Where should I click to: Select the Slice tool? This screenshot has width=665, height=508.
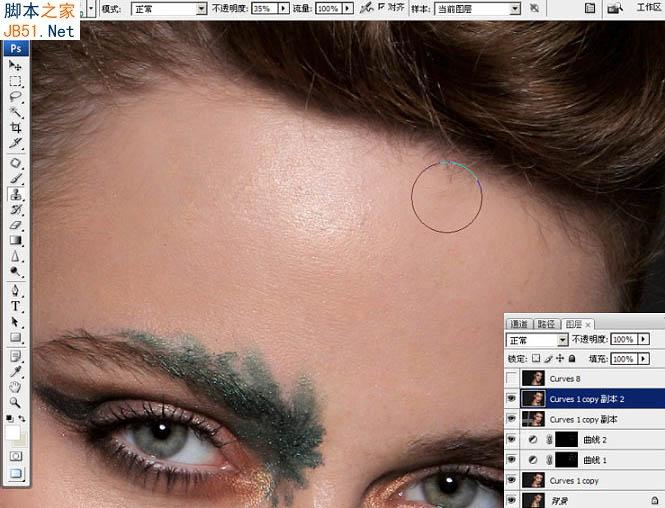(16, 143)
